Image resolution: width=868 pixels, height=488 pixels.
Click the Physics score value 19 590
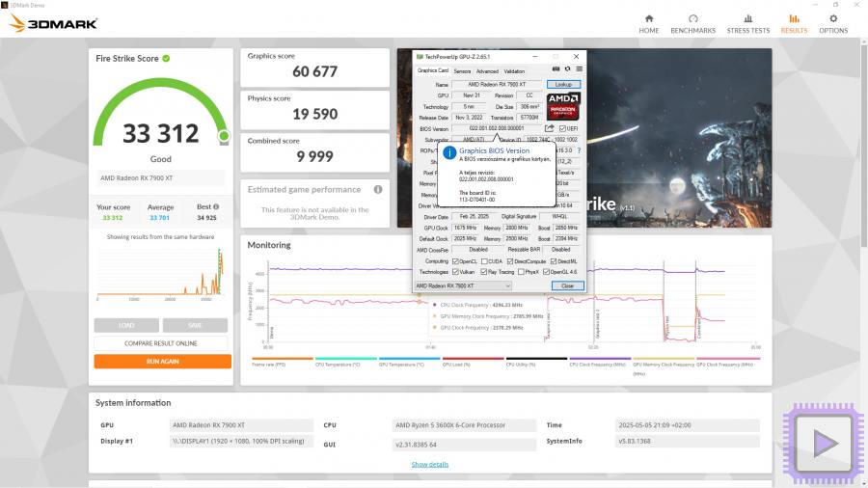pos(314,114)
